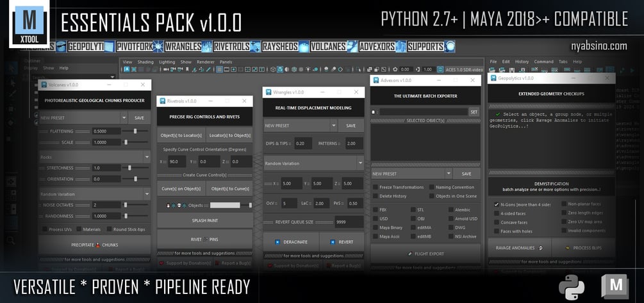Click the RAVAGE ANOMALIES button
This screenshot has width=644, height=303.
tap(520, 248)
